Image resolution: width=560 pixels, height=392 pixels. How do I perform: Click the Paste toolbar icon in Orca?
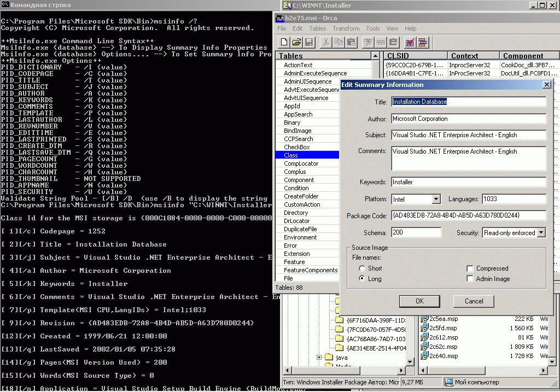coord(352,43)
